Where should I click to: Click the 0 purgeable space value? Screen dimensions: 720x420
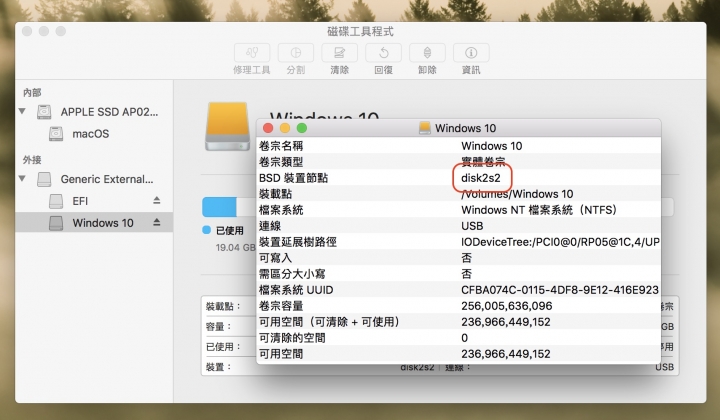tap(464, 338)
